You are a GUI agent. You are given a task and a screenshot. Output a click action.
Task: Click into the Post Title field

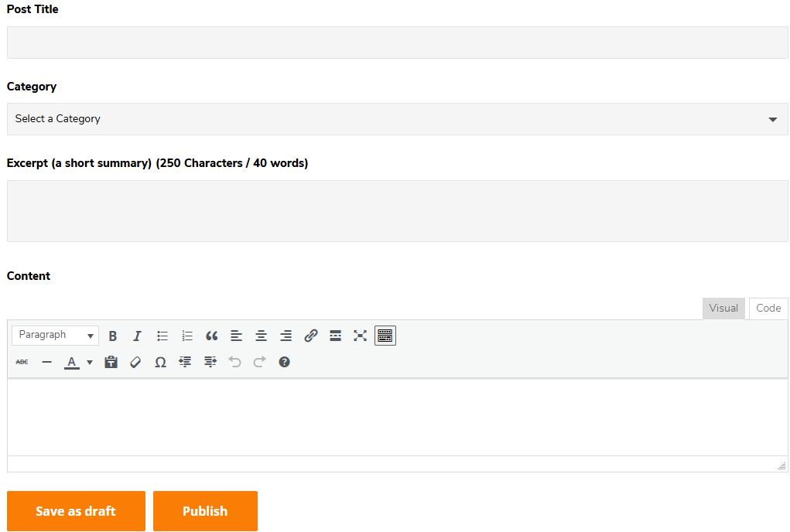[397, 43]
